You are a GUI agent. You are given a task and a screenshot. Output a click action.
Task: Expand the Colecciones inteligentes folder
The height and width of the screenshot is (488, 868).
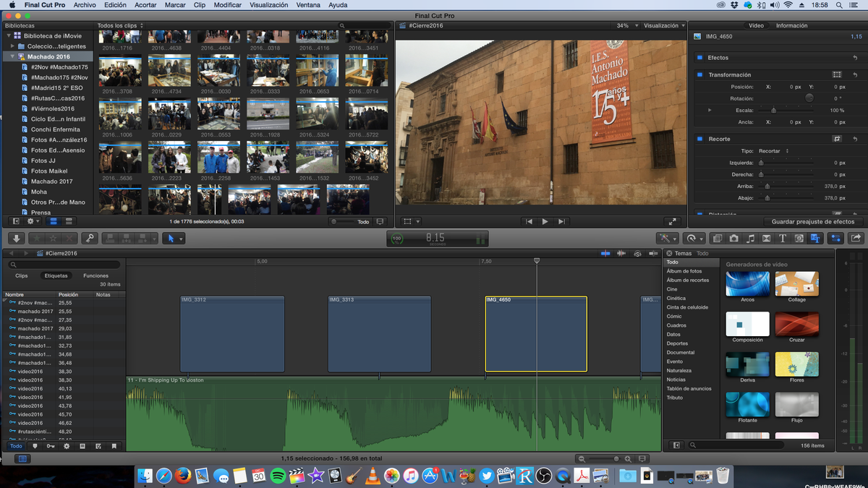point(12,46)
